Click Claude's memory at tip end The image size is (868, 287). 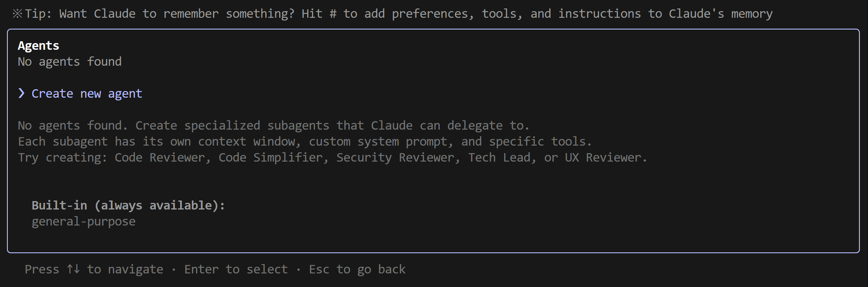pyautogui.click(x=720, y=14)
